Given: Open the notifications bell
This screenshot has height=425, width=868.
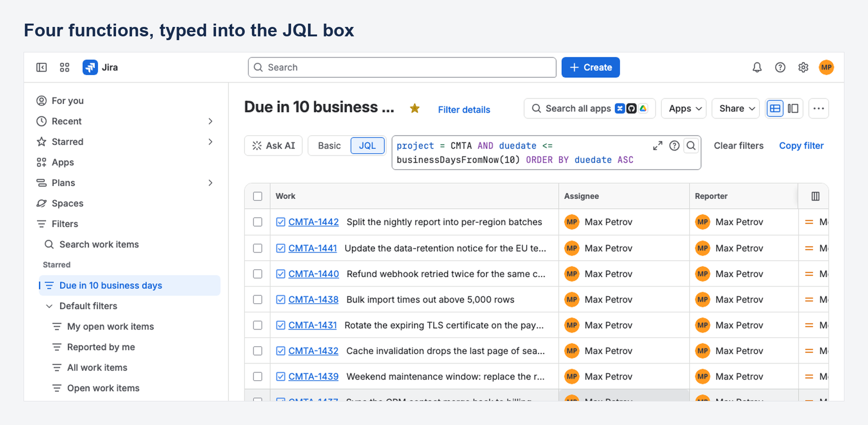Looking at the screenshot, I should point(757,68).
